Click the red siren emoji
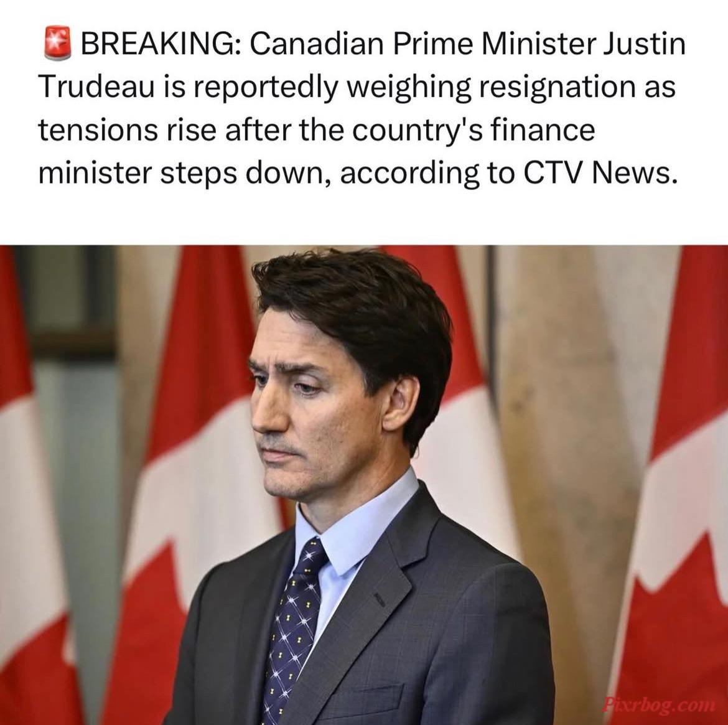728x725 pixels. pos(58,44)
